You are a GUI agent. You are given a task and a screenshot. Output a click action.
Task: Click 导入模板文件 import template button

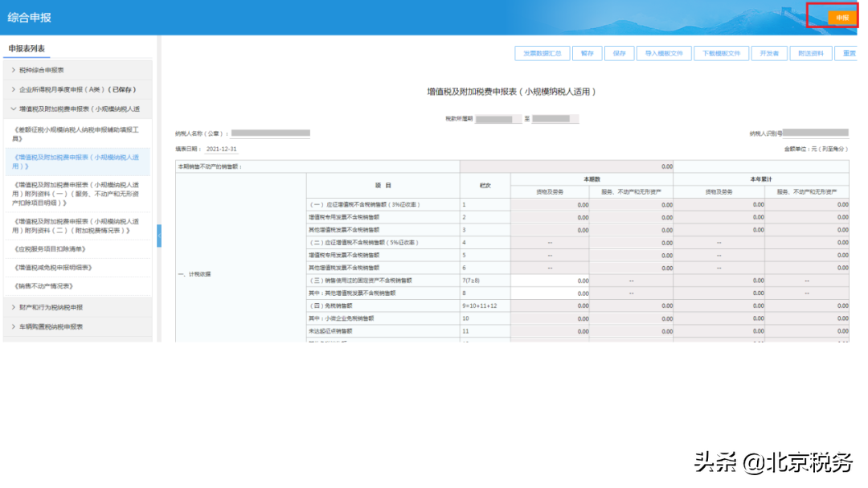664,54
